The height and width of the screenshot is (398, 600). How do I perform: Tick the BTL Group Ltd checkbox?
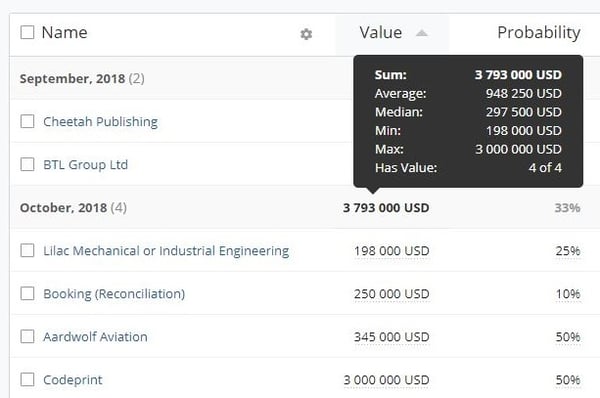tap(27, 165)
